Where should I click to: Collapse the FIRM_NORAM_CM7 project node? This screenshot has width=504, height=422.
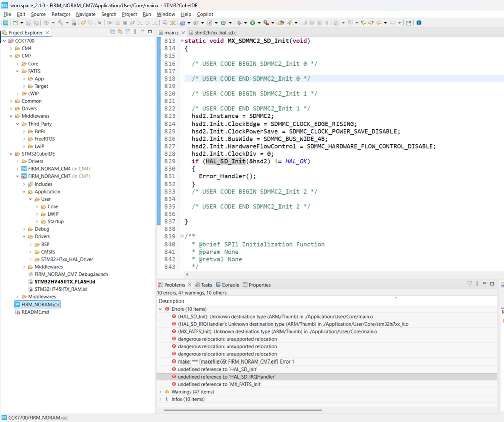[x=17, y=176]
